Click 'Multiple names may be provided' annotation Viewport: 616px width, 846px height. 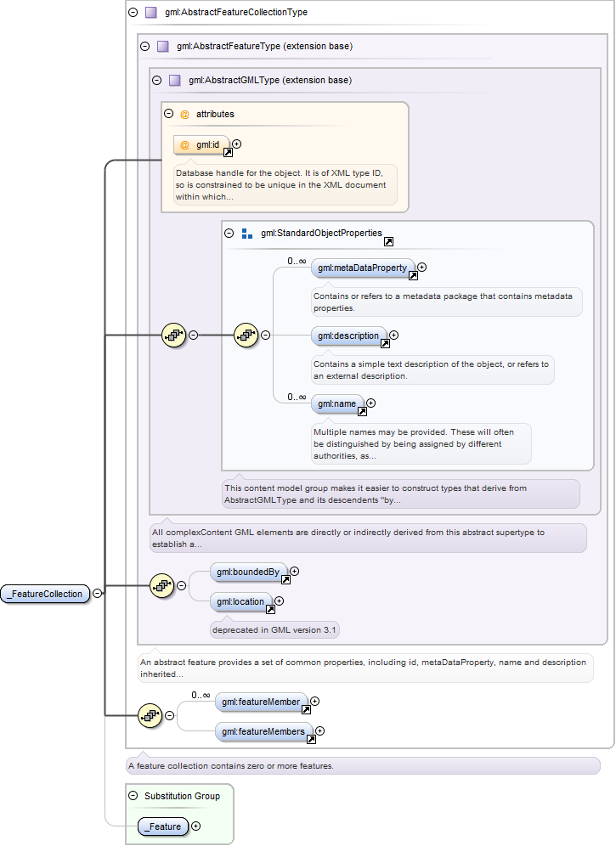coord(421,443)
